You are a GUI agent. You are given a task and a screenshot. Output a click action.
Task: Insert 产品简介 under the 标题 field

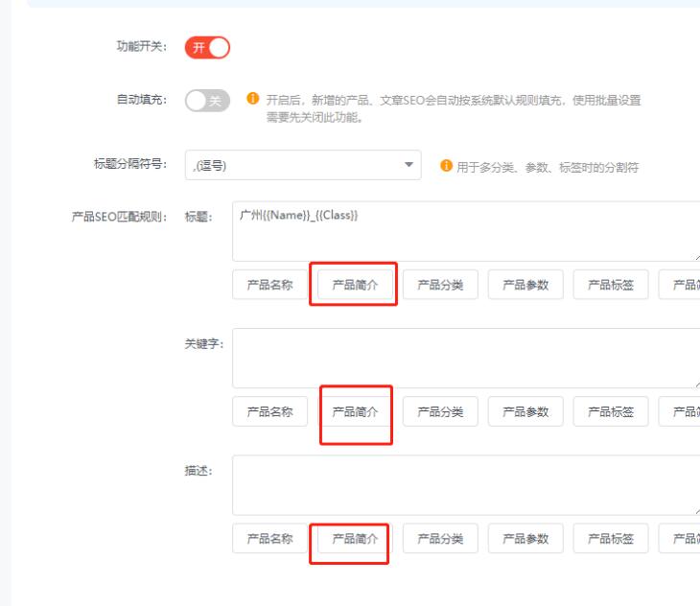[x=355, y=285]
